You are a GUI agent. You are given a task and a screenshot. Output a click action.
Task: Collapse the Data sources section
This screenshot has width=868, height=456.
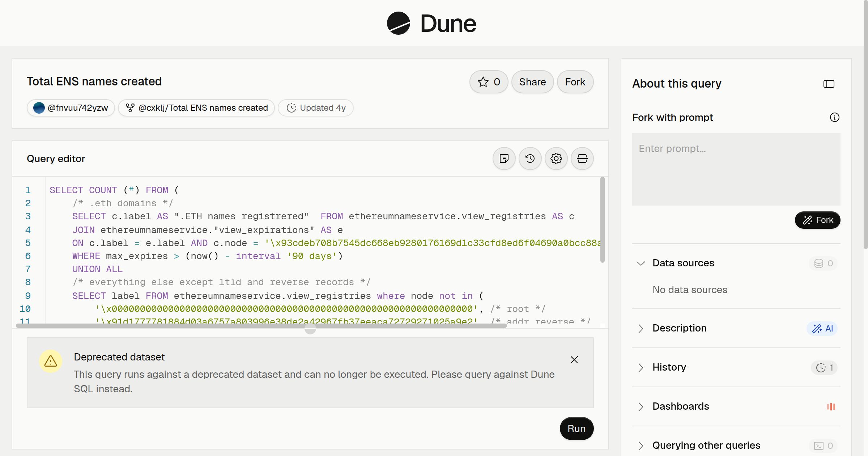[x=641, y=263]
